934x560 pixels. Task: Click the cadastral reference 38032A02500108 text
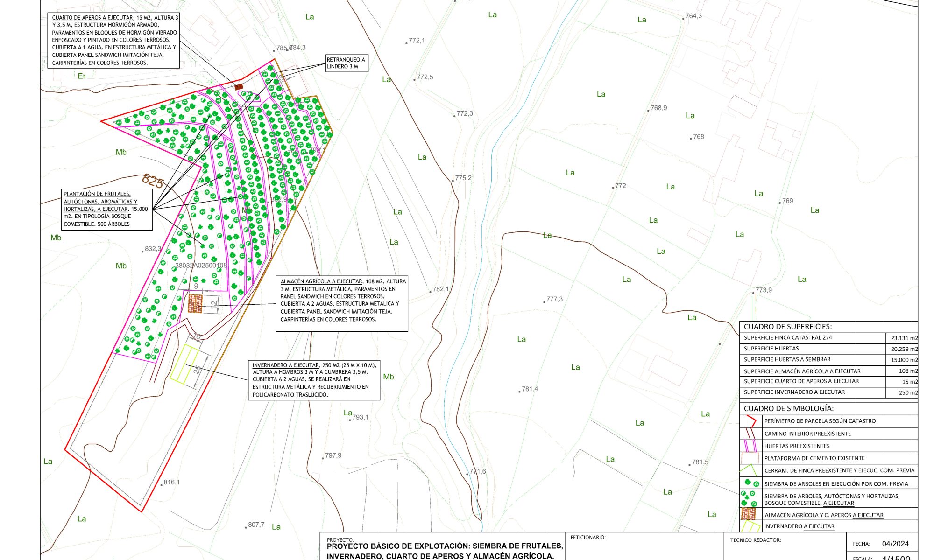pos(201,266)
